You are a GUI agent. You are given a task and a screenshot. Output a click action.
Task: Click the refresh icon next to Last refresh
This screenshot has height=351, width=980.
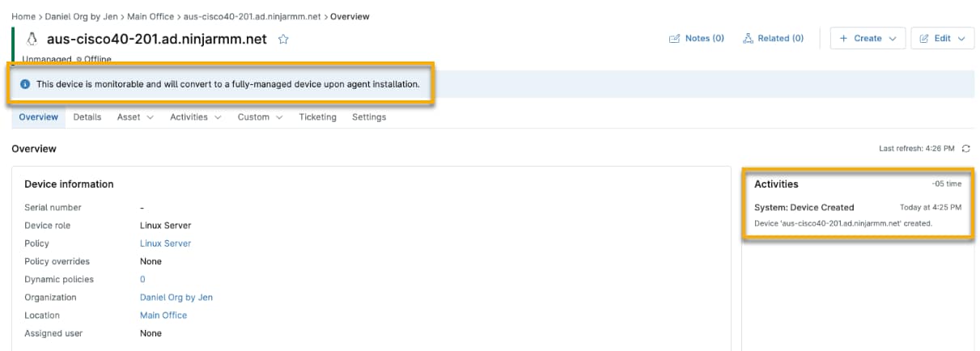point(965,149)
